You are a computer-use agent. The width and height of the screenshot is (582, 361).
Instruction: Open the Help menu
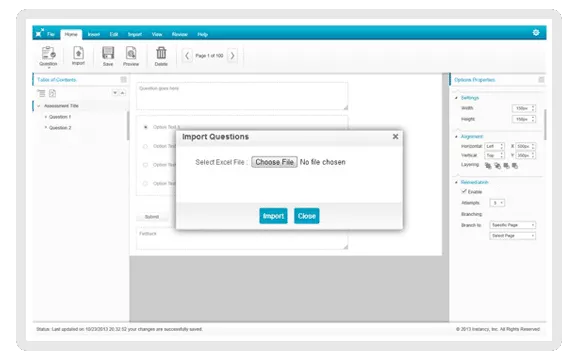[202, 35]
